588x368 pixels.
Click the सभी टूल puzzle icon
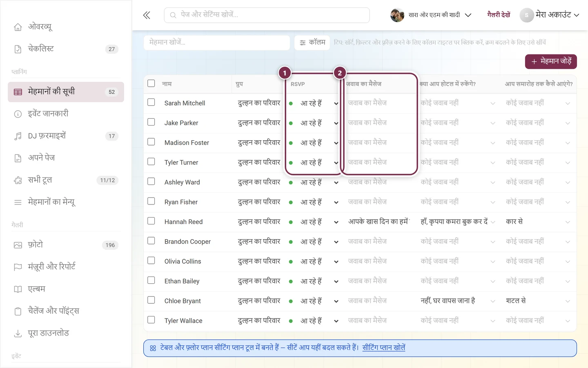pos(18,180)
